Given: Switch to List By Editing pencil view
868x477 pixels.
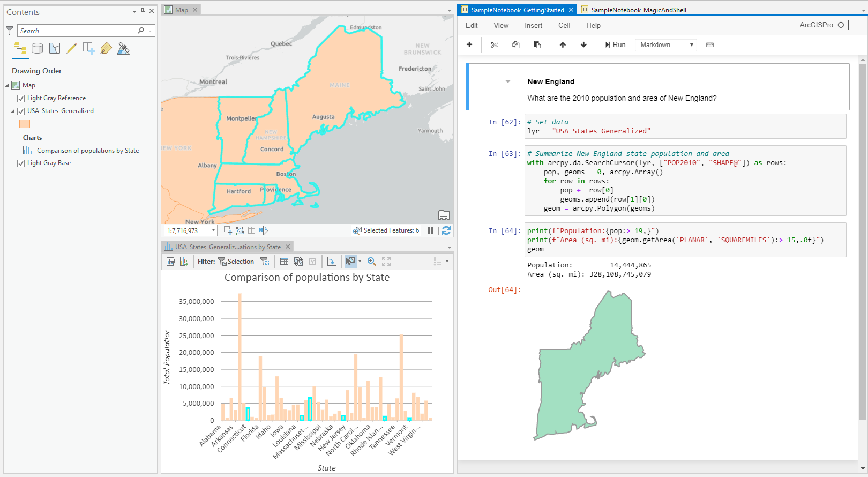Looking at the screenshot, I should [72, 49].
